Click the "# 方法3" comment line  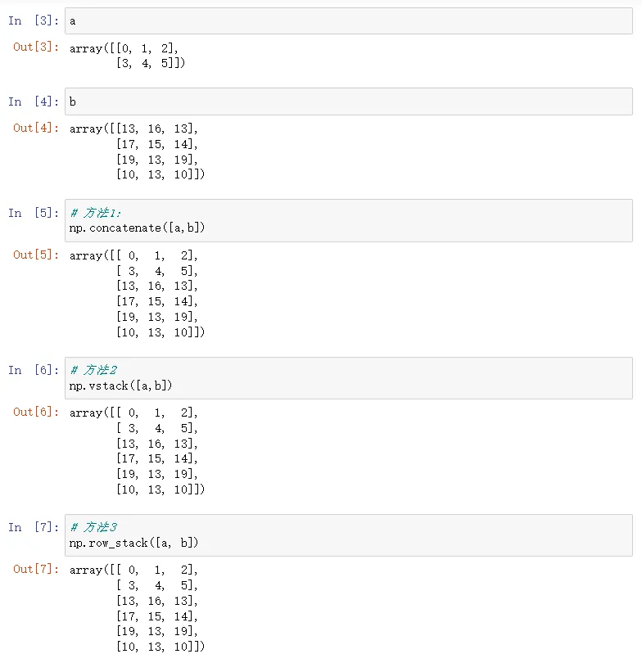pyautogui.click(x=93, y=527)
